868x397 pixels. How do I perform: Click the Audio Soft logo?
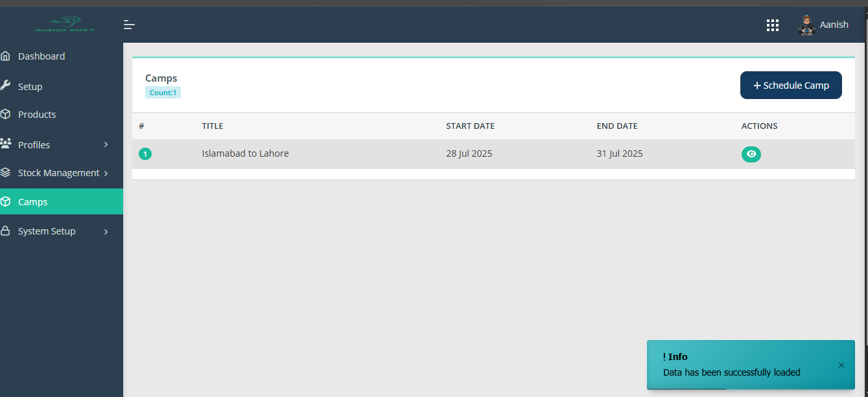pos(65,25)
